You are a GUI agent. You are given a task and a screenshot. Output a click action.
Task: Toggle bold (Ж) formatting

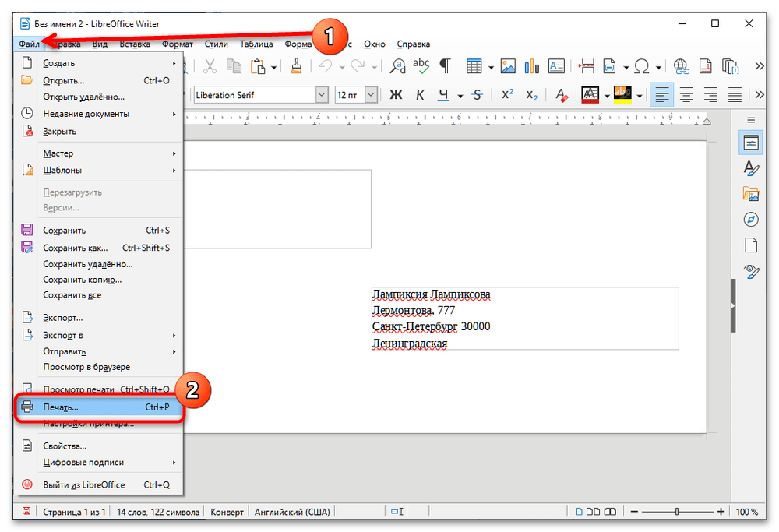point(395,95)
